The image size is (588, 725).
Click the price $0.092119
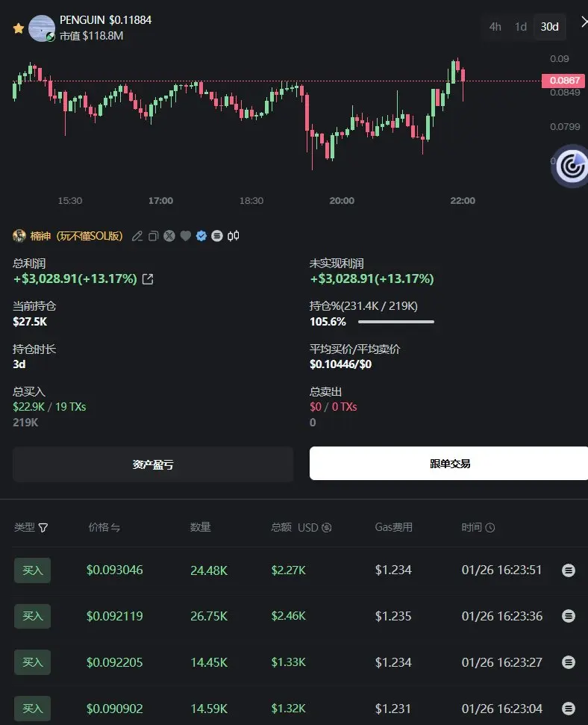[x=115, y=616]
